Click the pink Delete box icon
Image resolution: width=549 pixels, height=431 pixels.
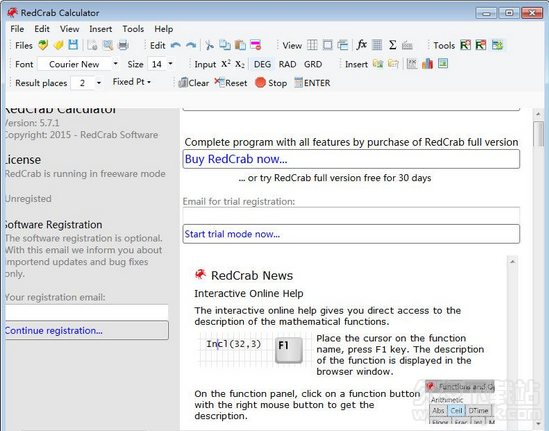point(256,45)
